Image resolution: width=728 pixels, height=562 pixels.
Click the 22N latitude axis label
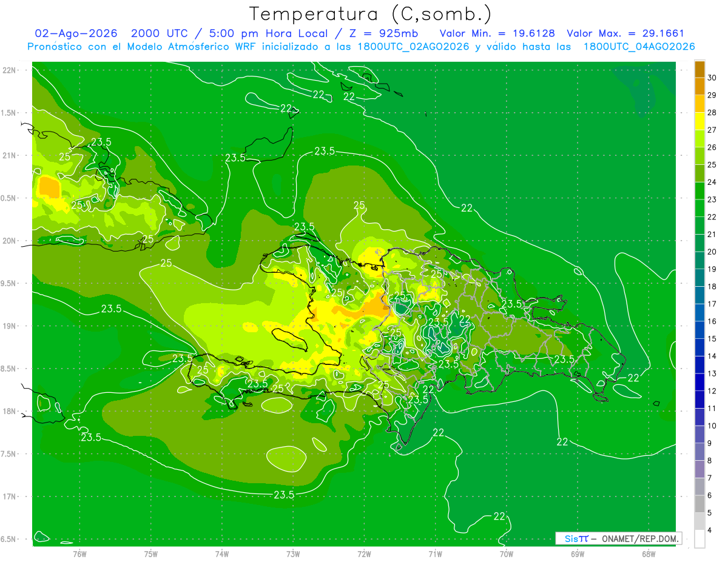tap(10, 70)
